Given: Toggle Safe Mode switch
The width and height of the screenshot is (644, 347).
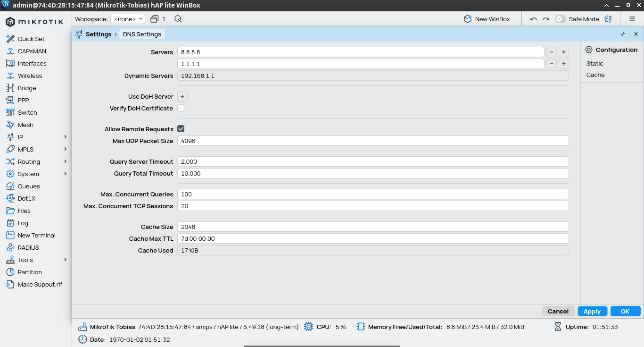Looking at the screenshot, I should [x=560, y=19].
